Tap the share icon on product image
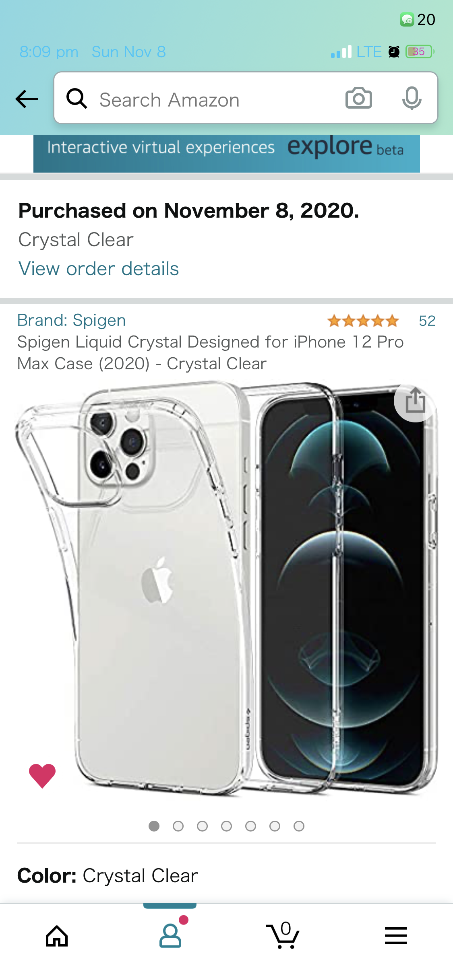This screenshot has height=980, width=453. [x=415, y=401]
